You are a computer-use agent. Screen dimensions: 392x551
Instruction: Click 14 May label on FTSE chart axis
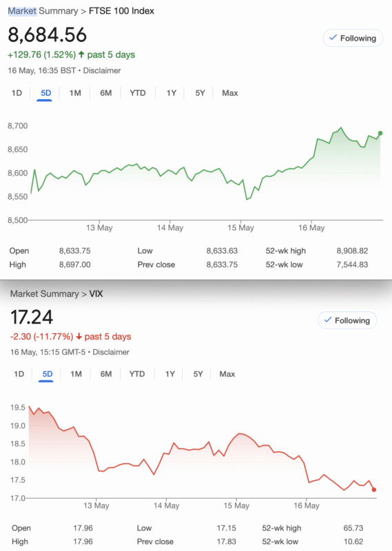tap(169, 228)
